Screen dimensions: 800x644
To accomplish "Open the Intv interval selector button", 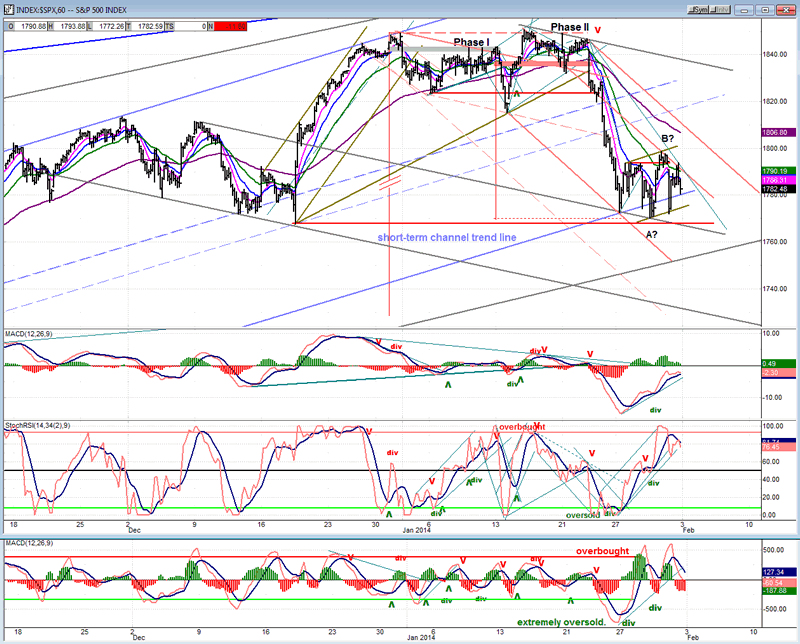I will point(720,10).
